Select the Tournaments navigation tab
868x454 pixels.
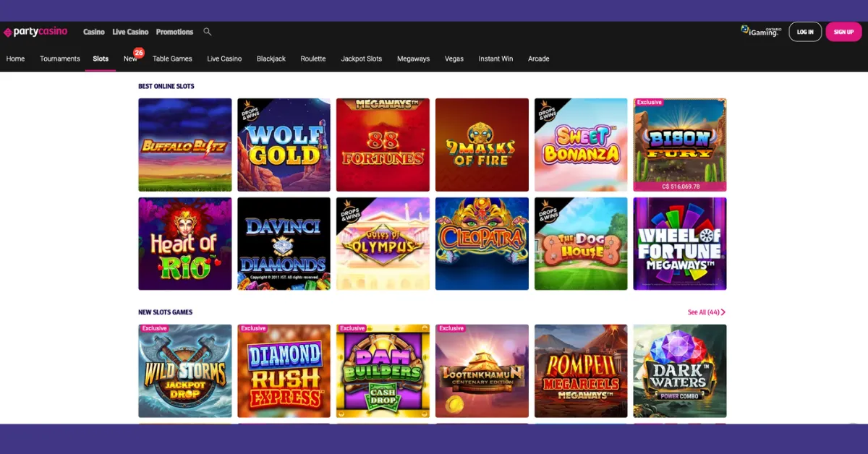point(60,59)
